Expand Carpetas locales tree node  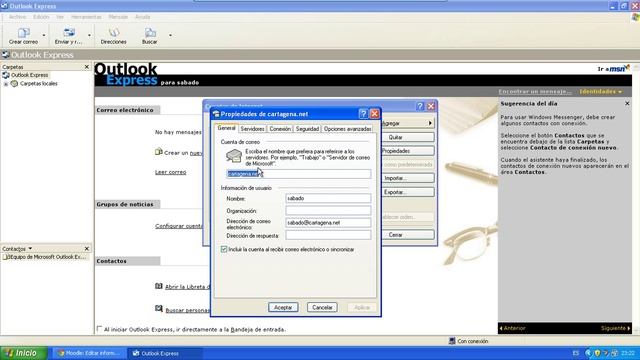pyautogui.click(x=6, y=84)
